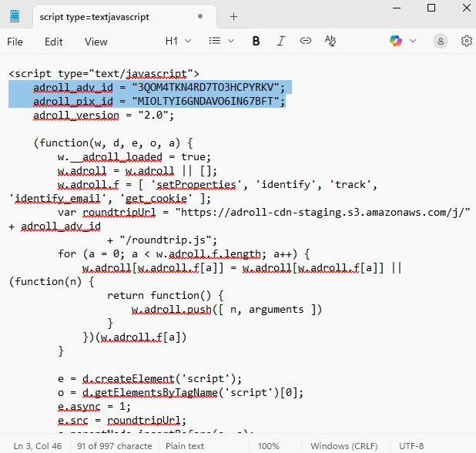The width and height of the screenshot is (476, 453).
Task: Click the Notepad app icon in title bar
Action: [15, 16]
